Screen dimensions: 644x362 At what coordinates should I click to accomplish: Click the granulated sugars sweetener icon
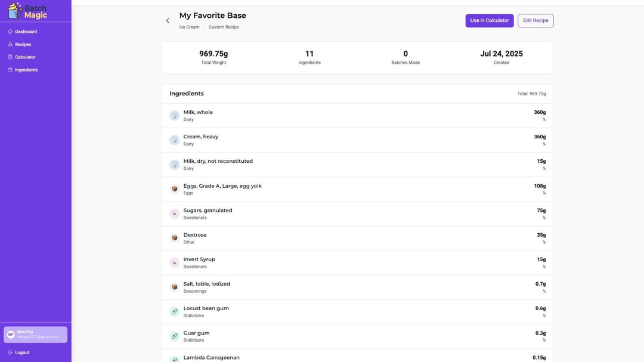(x=174, y=214)
